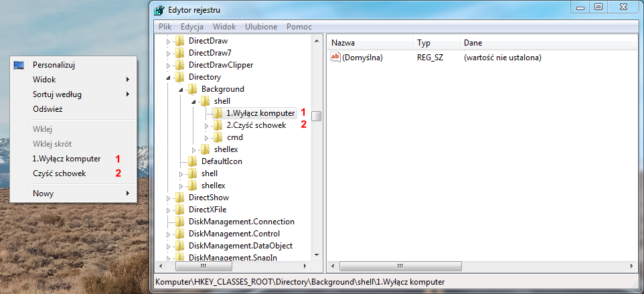Viewport: 644px width, 294px height.
Task: Click DiskManagement.Connection folder icon
Action: (179, 221)
